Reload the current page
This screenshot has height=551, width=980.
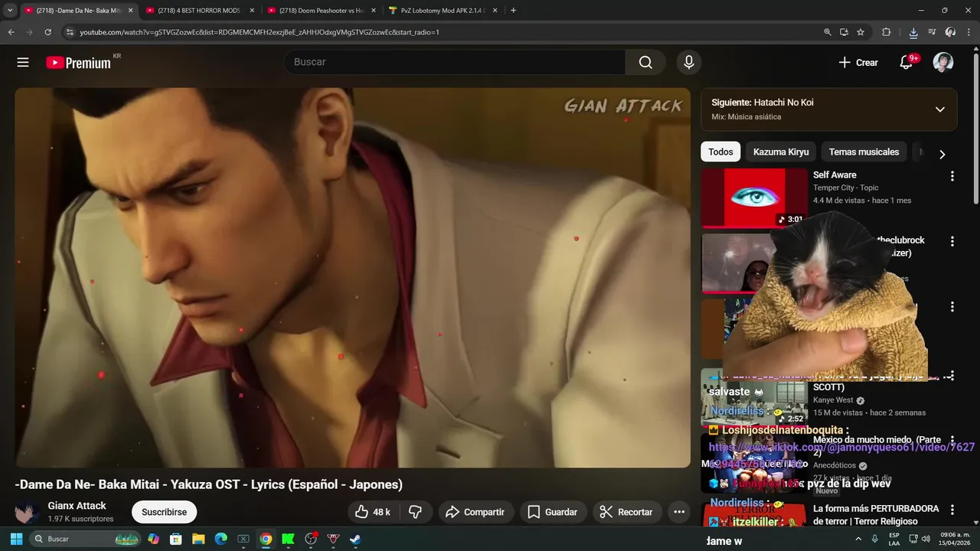tap(47, 32)
